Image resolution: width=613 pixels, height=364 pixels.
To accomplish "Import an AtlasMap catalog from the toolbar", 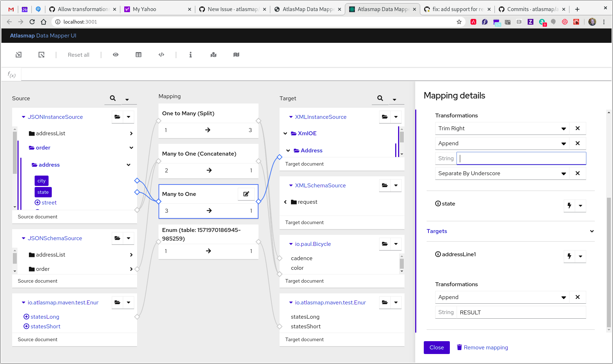I will [18, 55].
